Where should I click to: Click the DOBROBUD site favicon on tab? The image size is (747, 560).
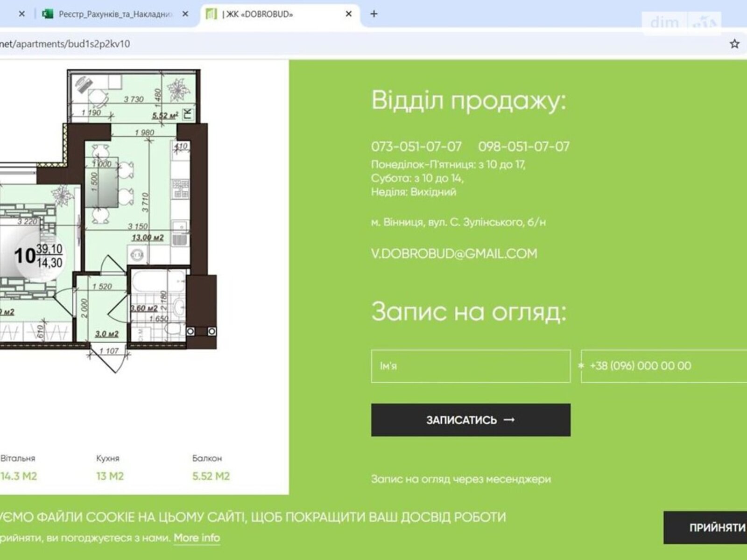point(211,14)
